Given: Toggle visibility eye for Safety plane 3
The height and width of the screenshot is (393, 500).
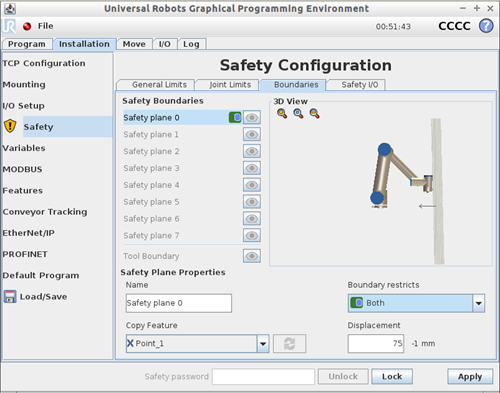Looking at the screenshot, I should (252, 168).
